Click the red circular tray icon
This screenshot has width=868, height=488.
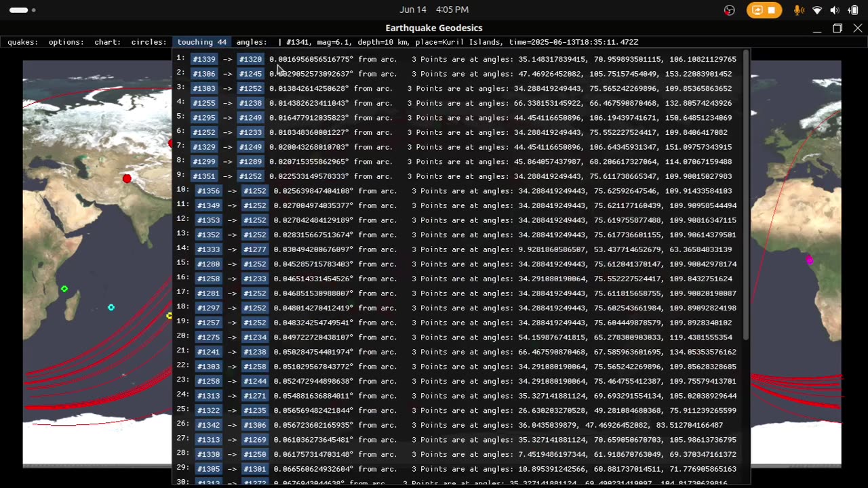pyautogui.click(x=730, y=10)
